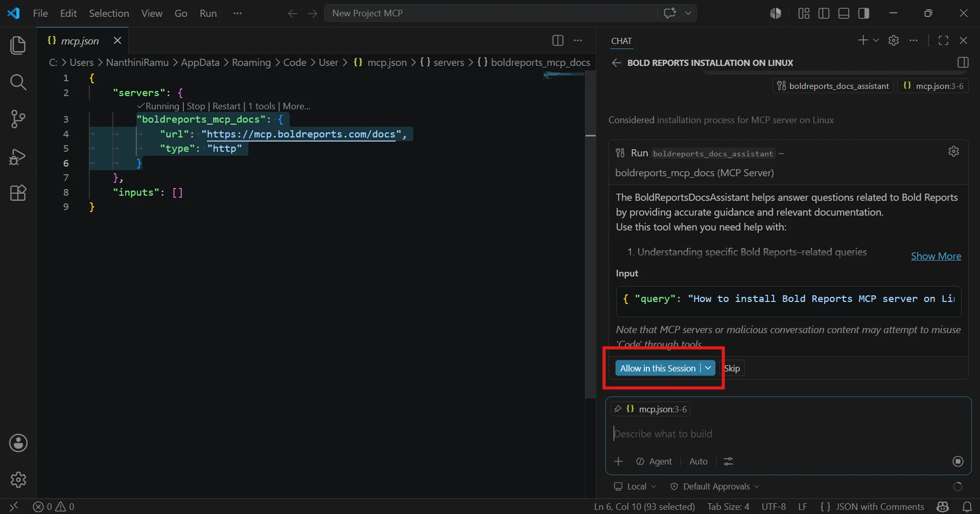Image resolution: width=980 pixels, height=514 pixels.
Task: Open the Agent mode picker
Action: click(x=654, y=461)
